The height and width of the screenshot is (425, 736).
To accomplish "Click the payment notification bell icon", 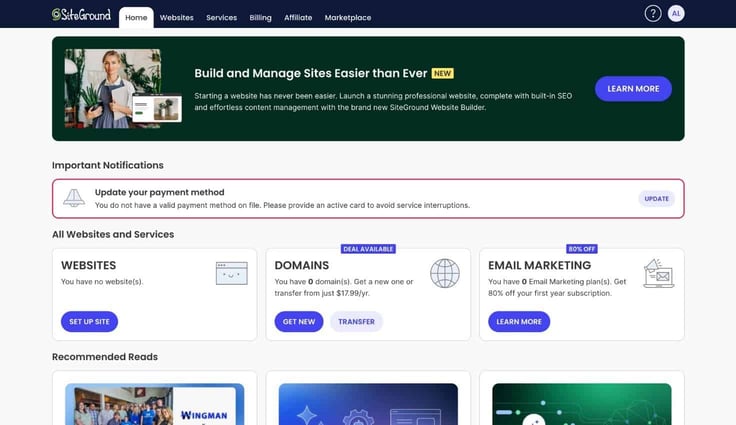I will pos(74,198).
